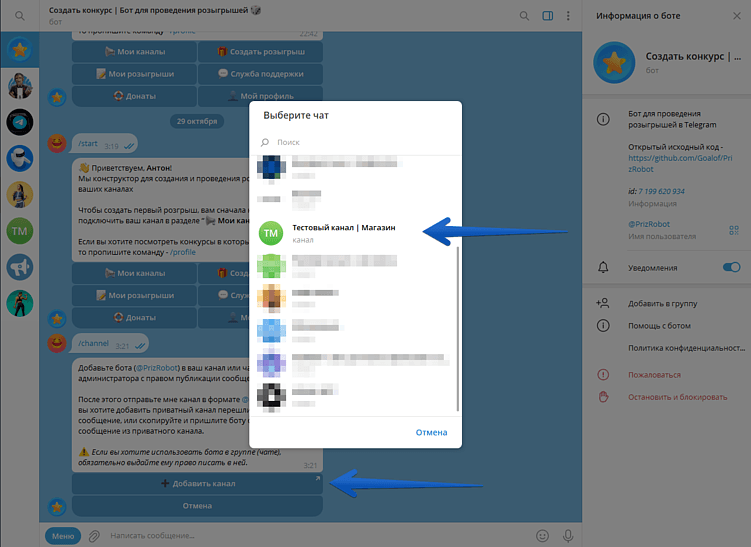751x547 pixels.
Task: Open the three-dot menu in chat header
Action: [x=568, y=16]
